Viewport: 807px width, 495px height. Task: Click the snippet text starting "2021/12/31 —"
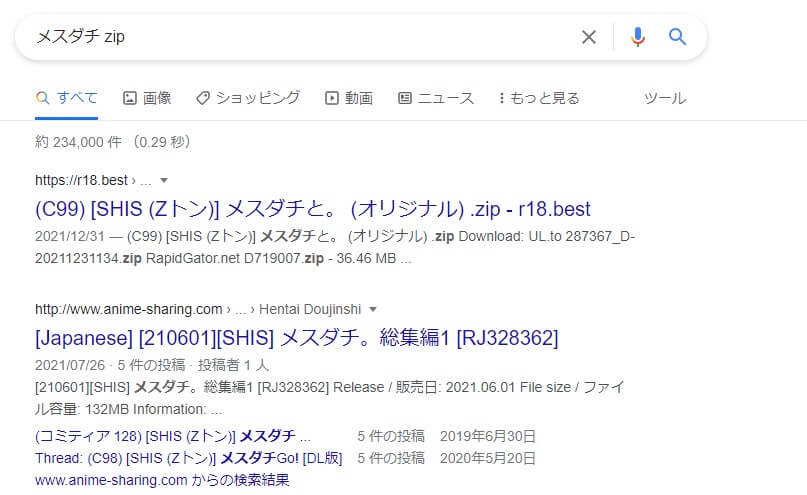[335, 248]
